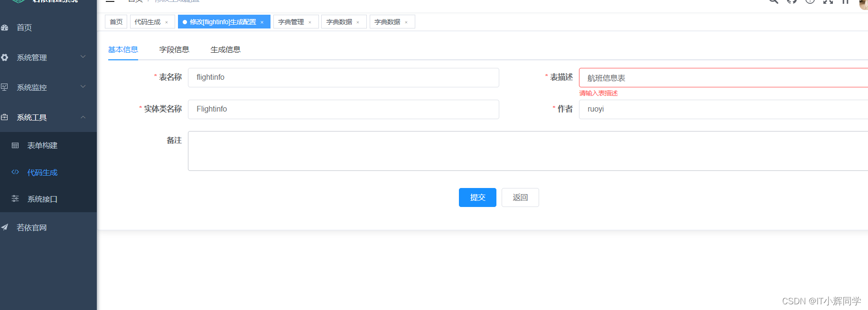868x310 pixels.
Task: Focus the 实体类名称 field with Flightinfo
Action: click(x=344, y=109)
